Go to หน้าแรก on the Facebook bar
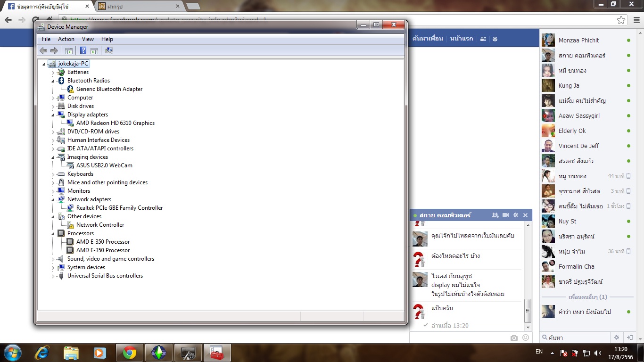644x362 pixels. pyautogui.click(x=462, y=39)
